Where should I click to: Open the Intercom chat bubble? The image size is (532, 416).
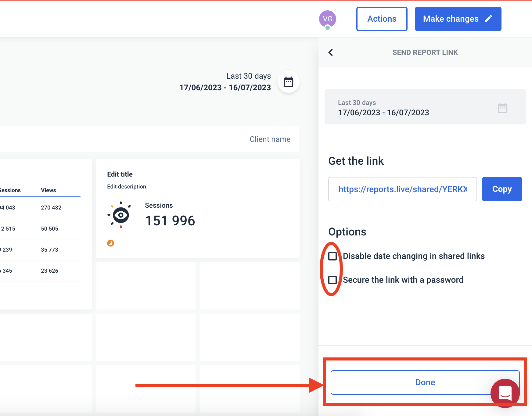[505, 393]
